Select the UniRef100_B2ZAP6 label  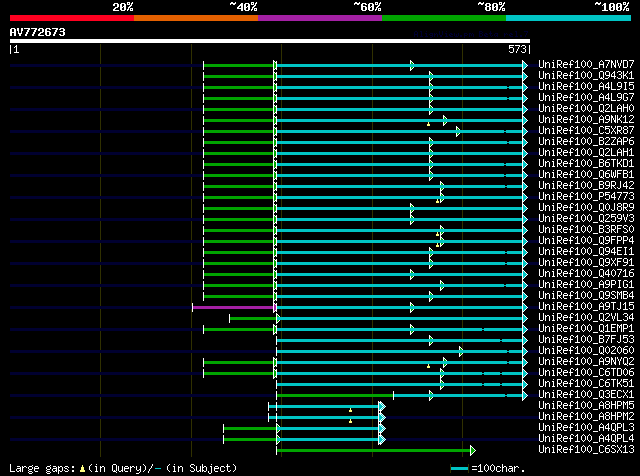click(x=586, y=142)
